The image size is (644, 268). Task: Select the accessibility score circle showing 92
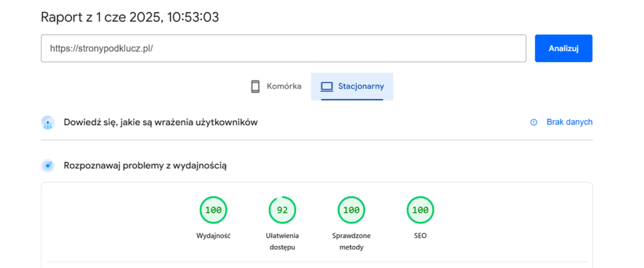tap(282, 210)
